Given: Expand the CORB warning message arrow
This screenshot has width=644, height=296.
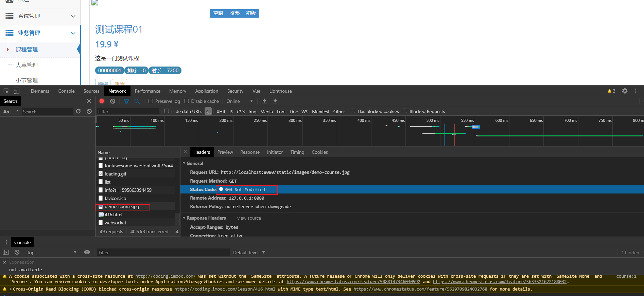Looking at the screenshot, I should (x=11, y=289).
